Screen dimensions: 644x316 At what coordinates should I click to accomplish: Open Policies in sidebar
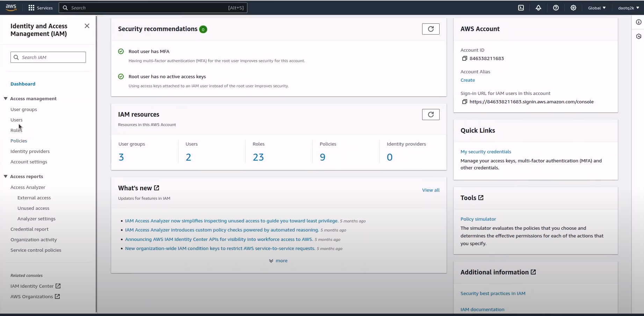[19, 141]
